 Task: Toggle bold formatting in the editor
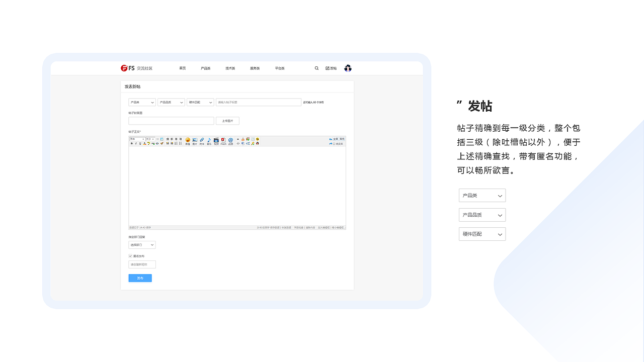(131, 144)
